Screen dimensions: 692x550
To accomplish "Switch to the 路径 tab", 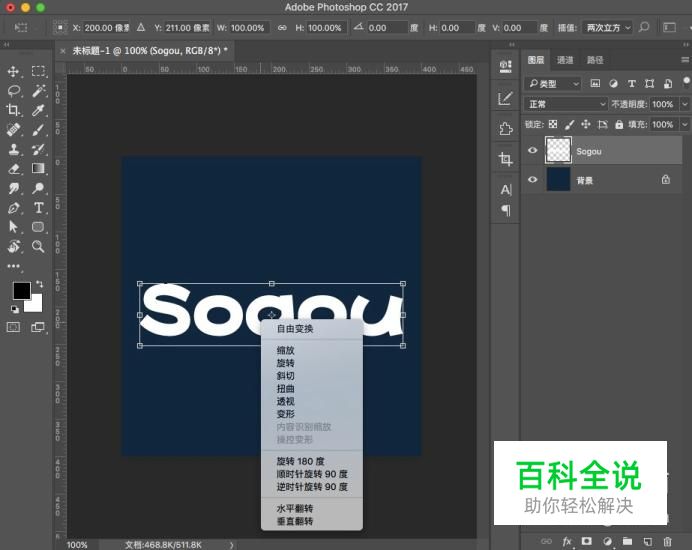I will tap(595, 60).
